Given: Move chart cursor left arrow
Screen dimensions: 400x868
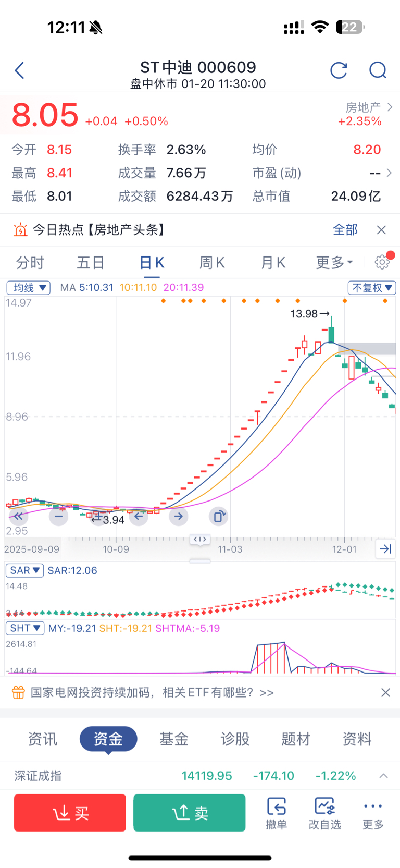Looking at the screenshot, I should point(139,517).
